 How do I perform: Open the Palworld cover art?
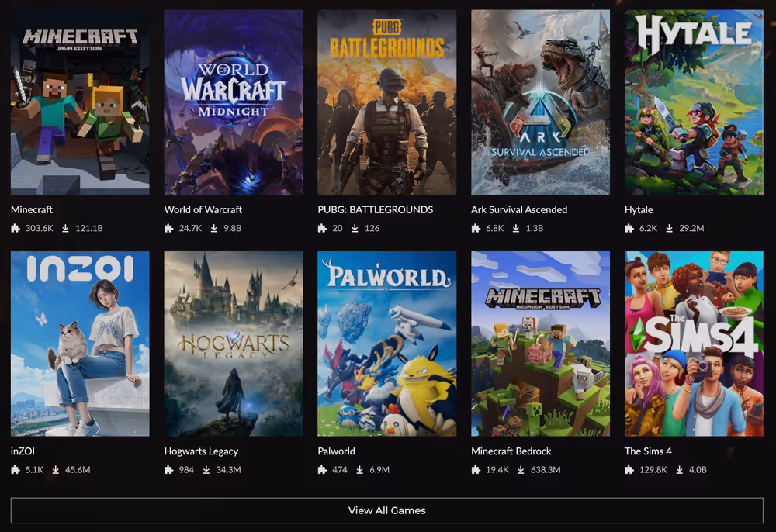pos(387,344)
